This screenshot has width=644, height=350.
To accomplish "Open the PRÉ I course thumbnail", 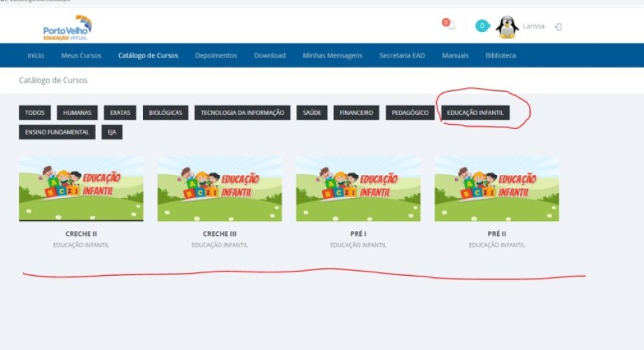I will point(358,188).
